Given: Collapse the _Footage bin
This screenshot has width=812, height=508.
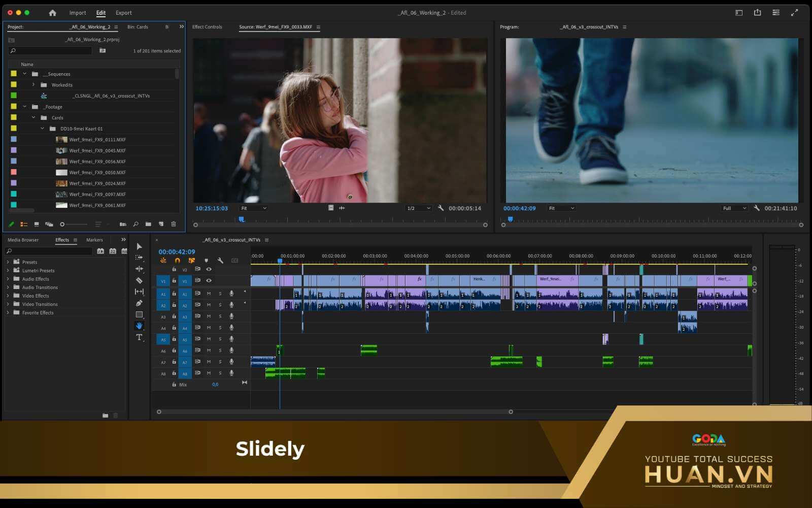Looking at the screenshot, I should tap(24, 107).
